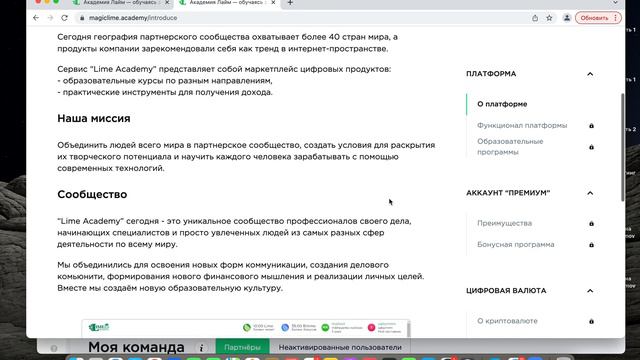
Task: Click the ПЛАТФОРМА section title
Action: [491, 74]
